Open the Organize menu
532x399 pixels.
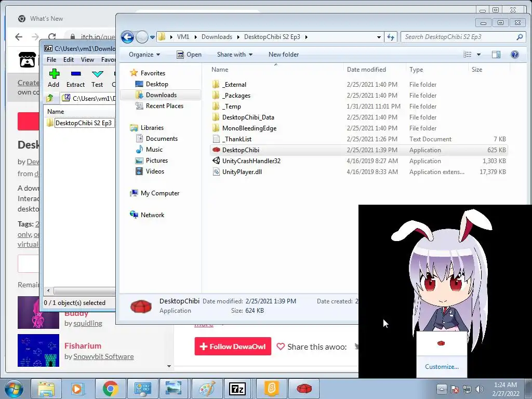coord(144,55)
